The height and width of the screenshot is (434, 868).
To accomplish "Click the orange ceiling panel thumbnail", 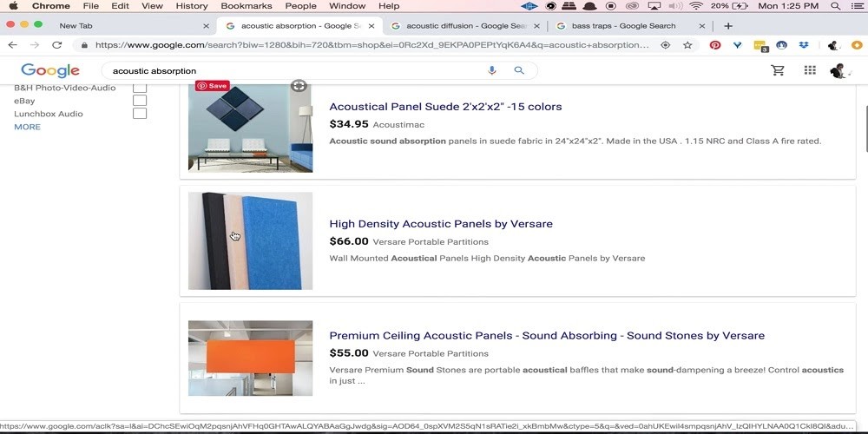I will pyautogui.click(x=250, y=358).
